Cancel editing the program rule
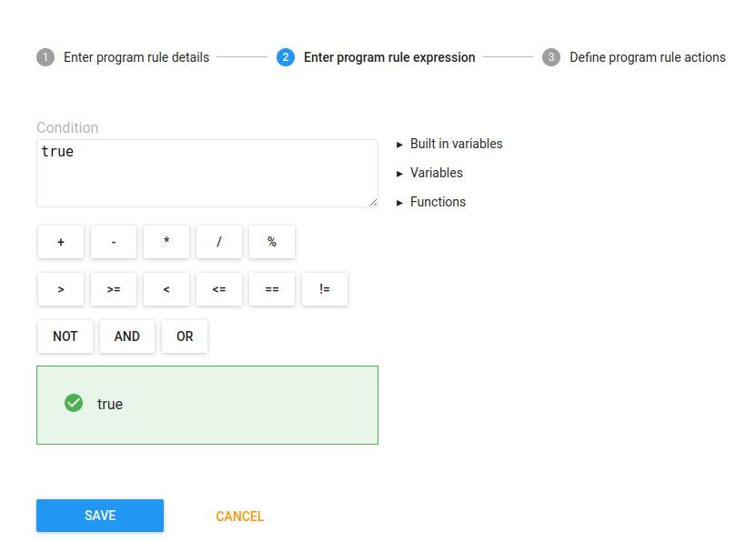Image resolution: width=756 pixels, height=542 pixels. click(x=239, y=517)
